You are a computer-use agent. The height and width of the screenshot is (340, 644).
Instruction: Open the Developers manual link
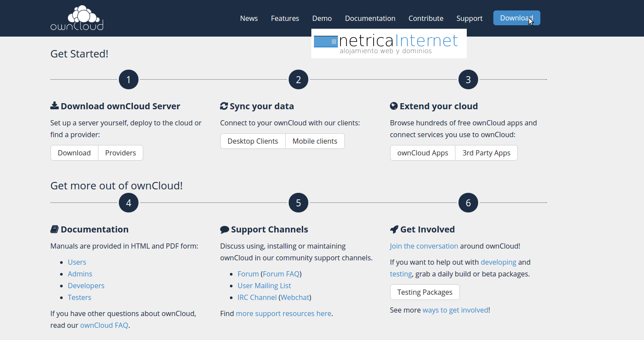[x=86, y=286]
